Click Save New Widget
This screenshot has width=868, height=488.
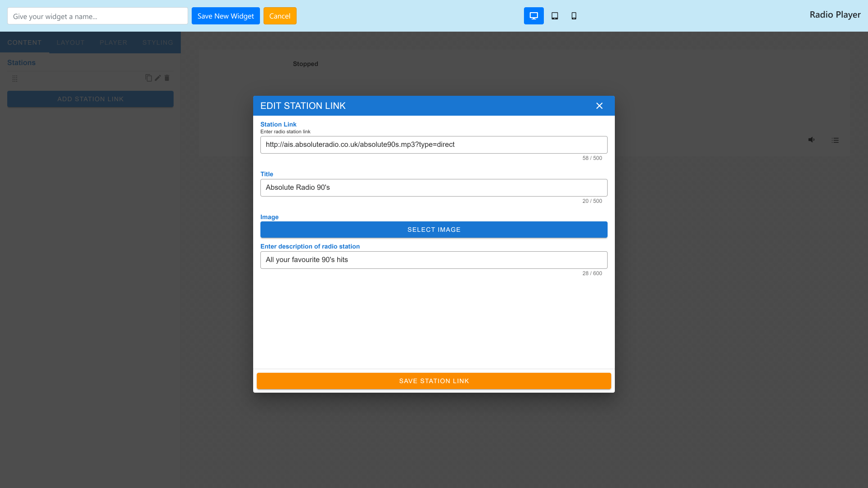tap(226, 16)
